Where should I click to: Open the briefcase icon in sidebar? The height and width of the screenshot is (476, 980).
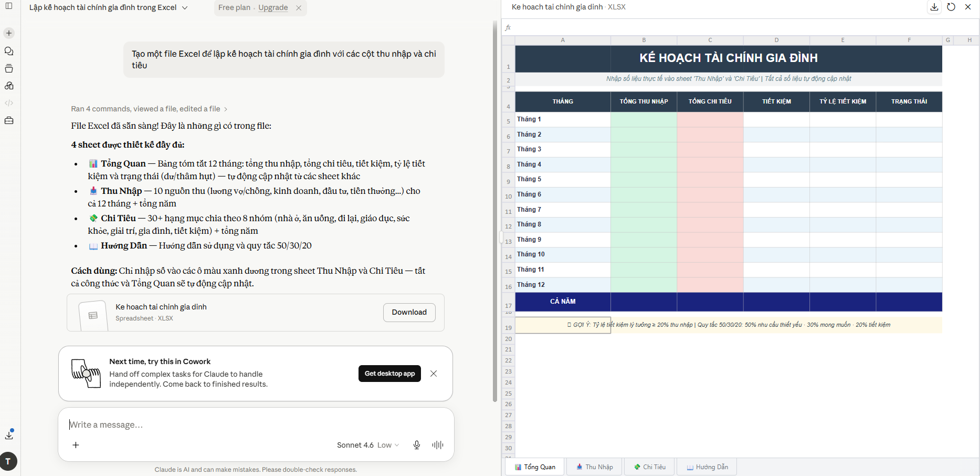tap(9, 120)
